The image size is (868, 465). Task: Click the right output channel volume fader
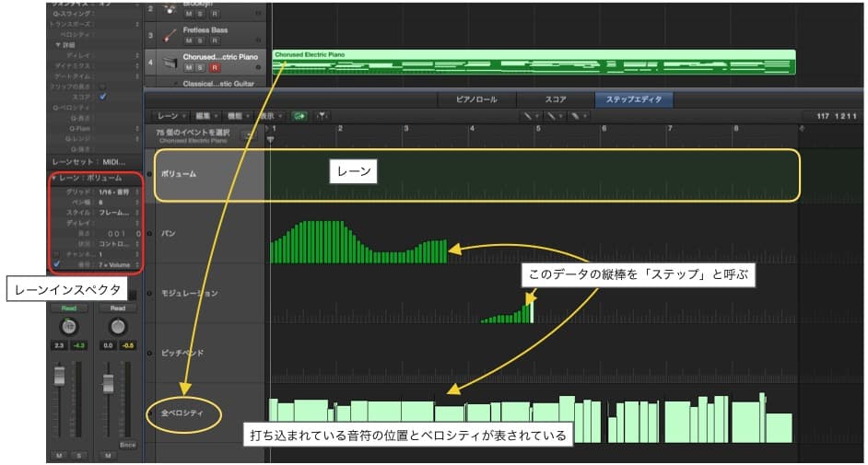click(x=108, y=384)
